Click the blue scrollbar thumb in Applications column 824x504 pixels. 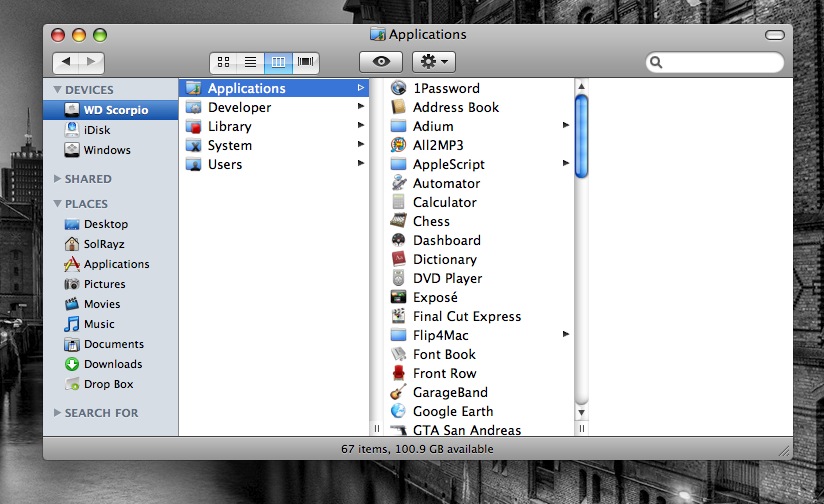581,136
